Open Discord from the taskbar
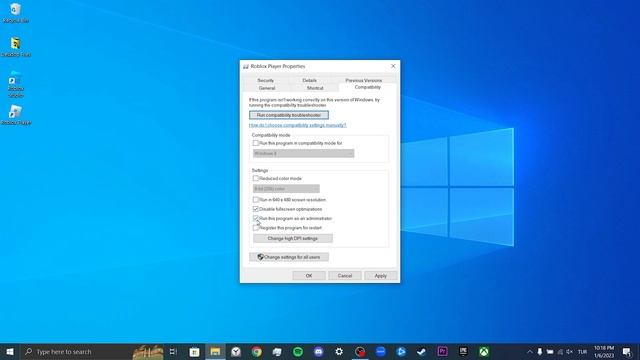This screenshot has height=360, width=640. (x=319, y=351)
